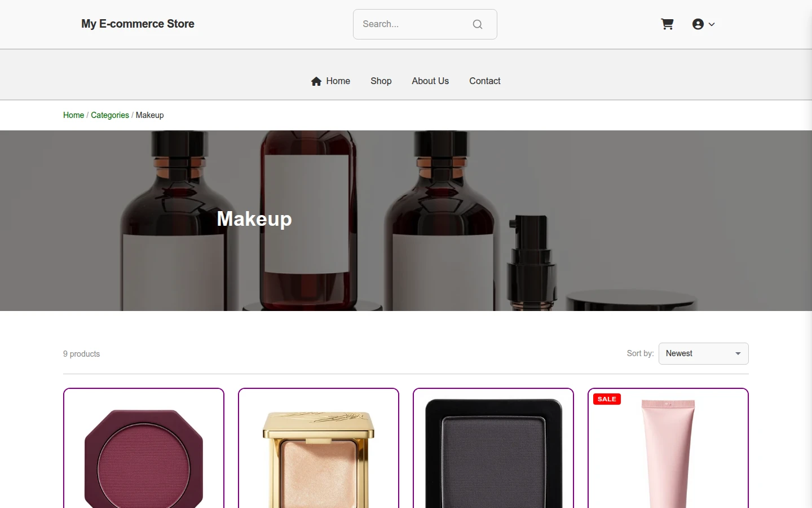This screenshot has height=508, width=812.
Task: Focus the Search input field
Action: tap(425, 24)
